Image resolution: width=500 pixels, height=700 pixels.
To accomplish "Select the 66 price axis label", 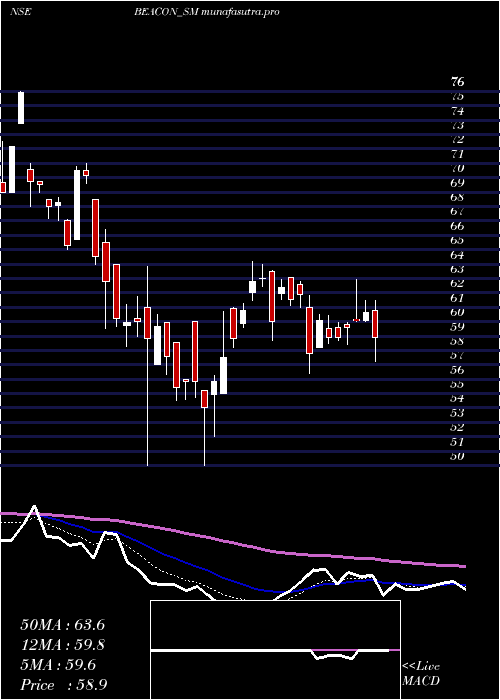I will 458,226.
